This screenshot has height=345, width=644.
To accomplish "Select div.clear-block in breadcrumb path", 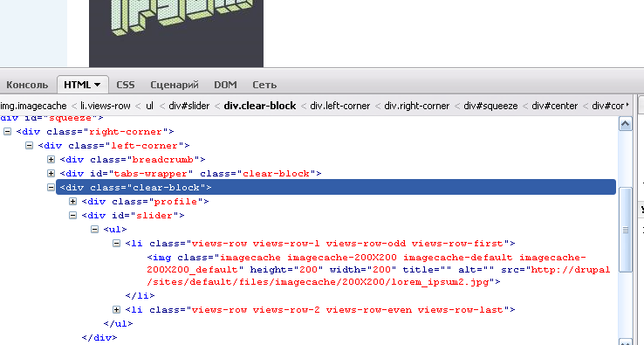I will [x=260, y=106].
